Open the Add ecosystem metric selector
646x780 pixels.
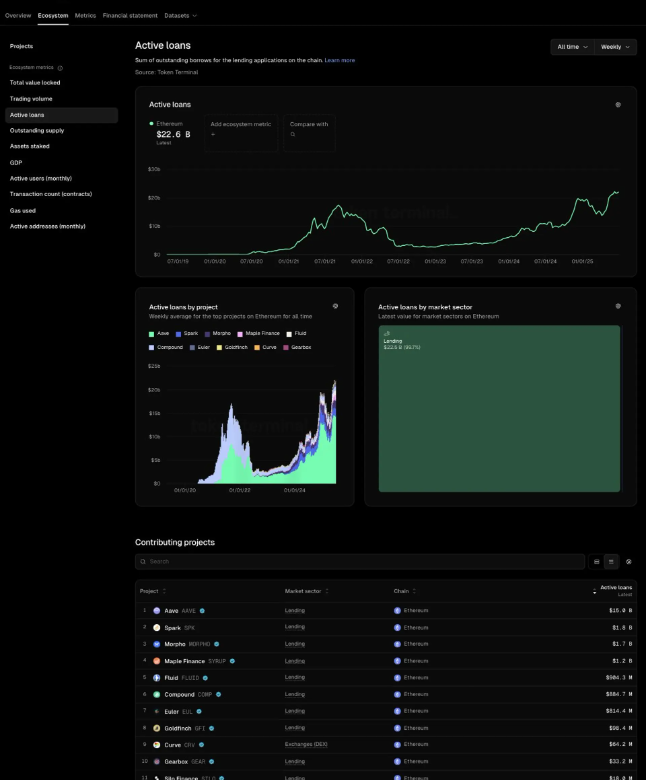(x=241, y=133)
